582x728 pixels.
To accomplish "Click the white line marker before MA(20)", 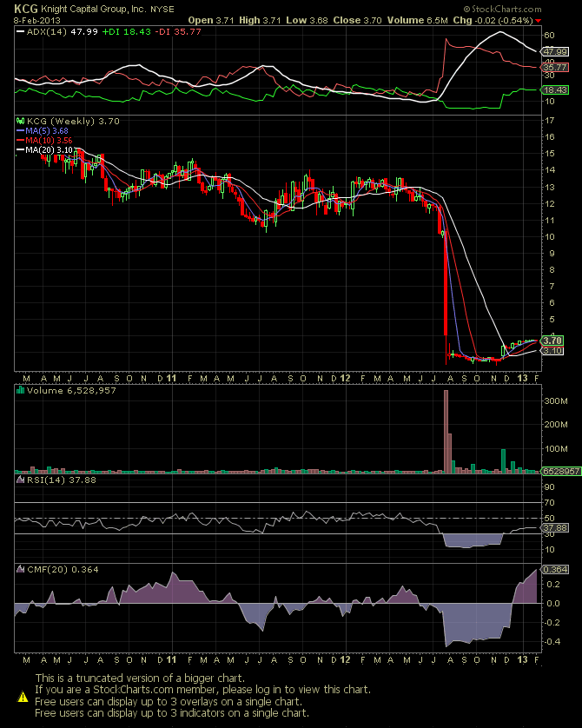I will (x=21, y=150).
